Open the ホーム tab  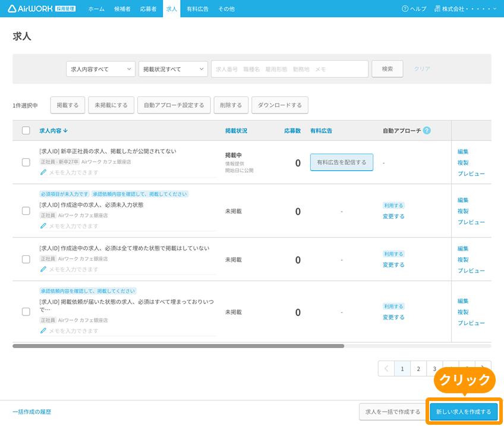(x=96, y=9)
